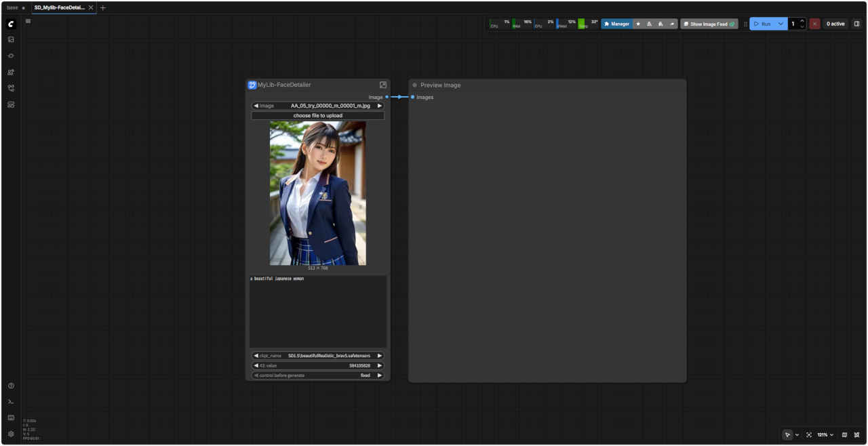
Task: Select the SD_Mylib-FaceDetailer workflow tab
Action: 60,7
